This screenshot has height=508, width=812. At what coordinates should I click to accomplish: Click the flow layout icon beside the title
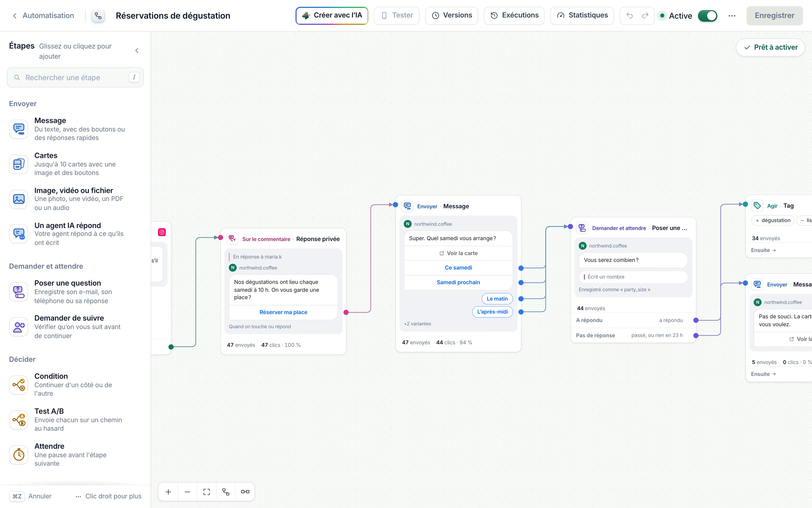click(x=98, y=16)
